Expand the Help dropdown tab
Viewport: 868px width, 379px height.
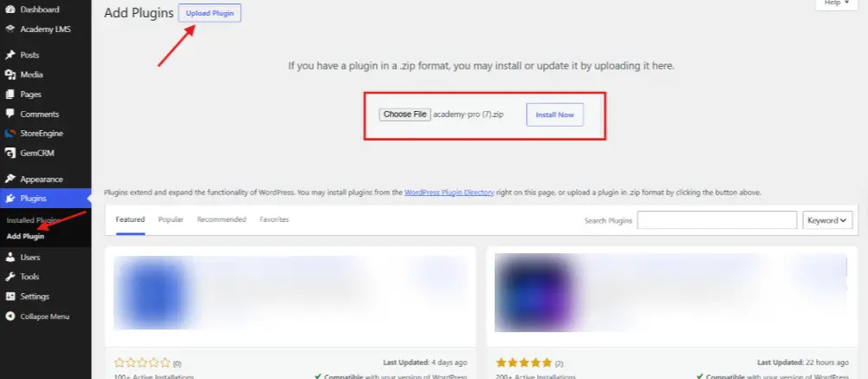point(837,3)
